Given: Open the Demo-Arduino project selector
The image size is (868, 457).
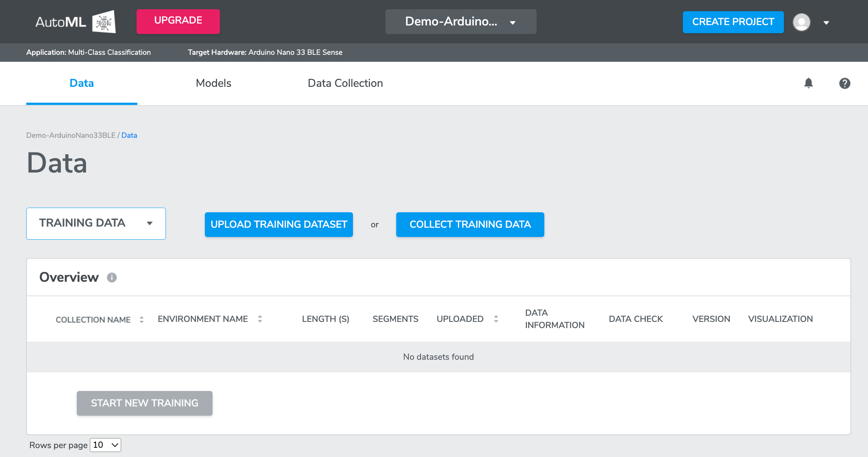Looking at the screenshot, I should click(461, 22).
